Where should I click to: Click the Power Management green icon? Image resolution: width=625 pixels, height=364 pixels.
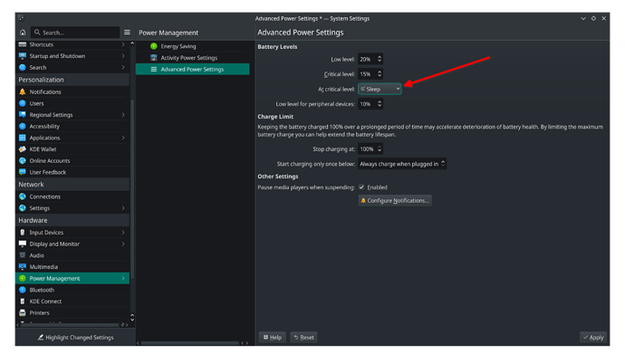[23, 278]
